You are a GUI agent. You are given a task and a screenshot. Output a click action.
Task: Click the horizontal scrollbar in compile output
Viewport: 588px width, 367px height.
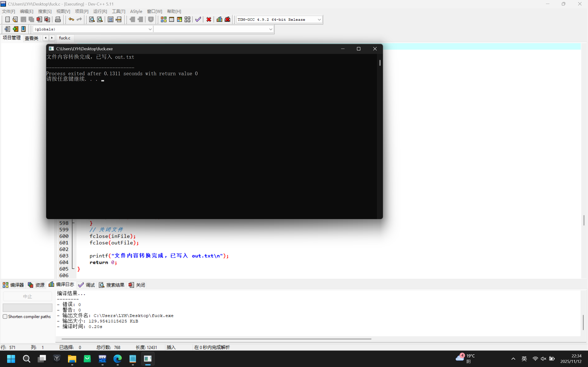216,339
